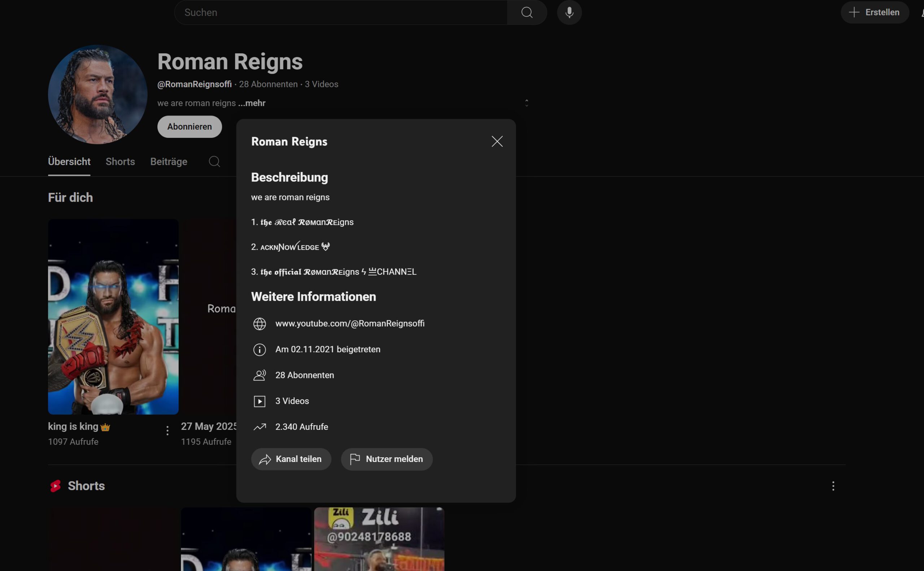The image size is (924, 571).
Task: Click the 'Für dich' section heading
Action: 70,197
